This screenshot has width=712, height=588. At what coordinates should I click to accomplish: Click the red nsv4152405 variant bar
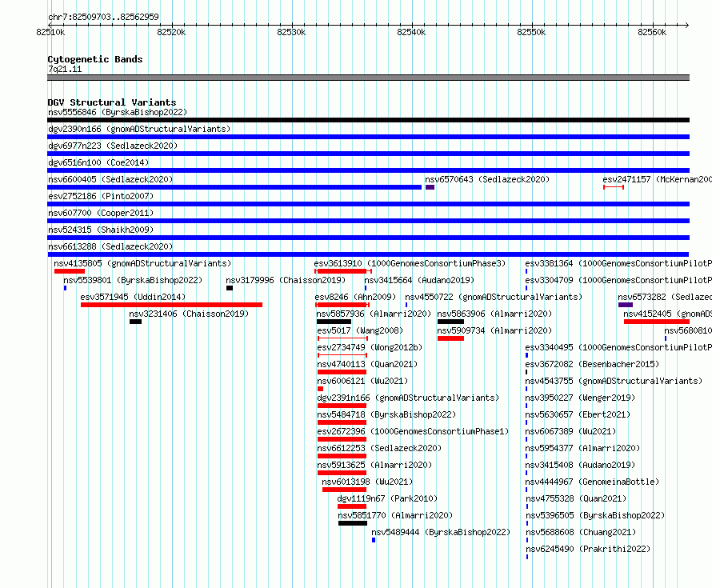[657, 322]
